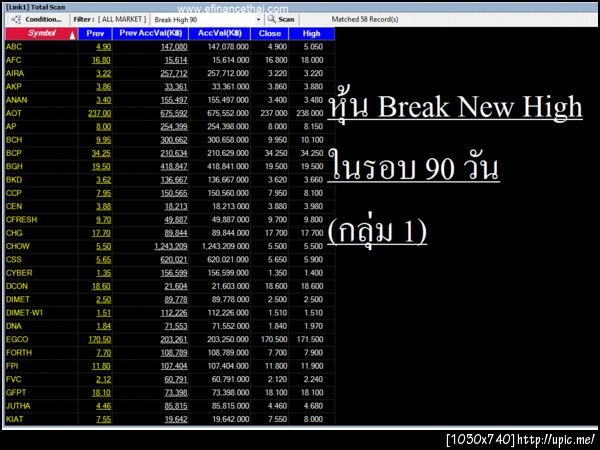Select the CEN symbol
The width and height of the screenshot is (600, 450).
click(14, 206)
